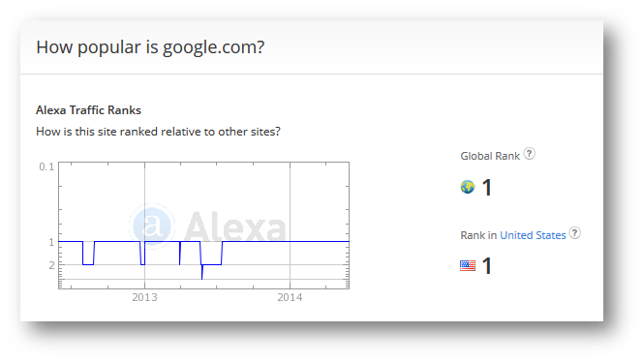Click the 2013 label on chart axis

point(144,297)
